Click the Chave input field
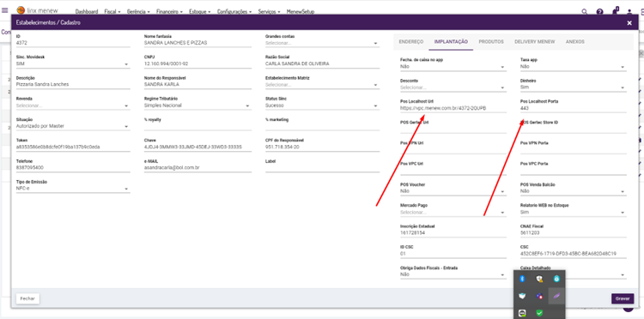 click(x=198, y=147)
